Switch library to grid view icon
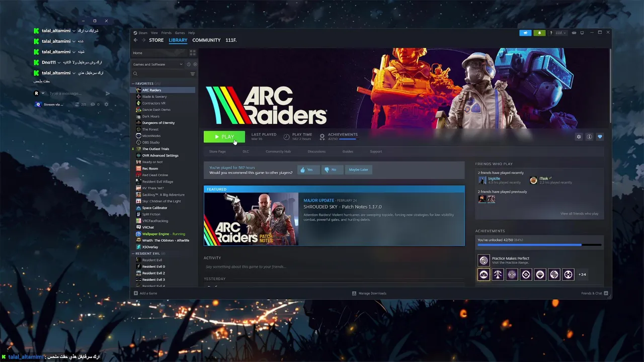 pos(192,53)
